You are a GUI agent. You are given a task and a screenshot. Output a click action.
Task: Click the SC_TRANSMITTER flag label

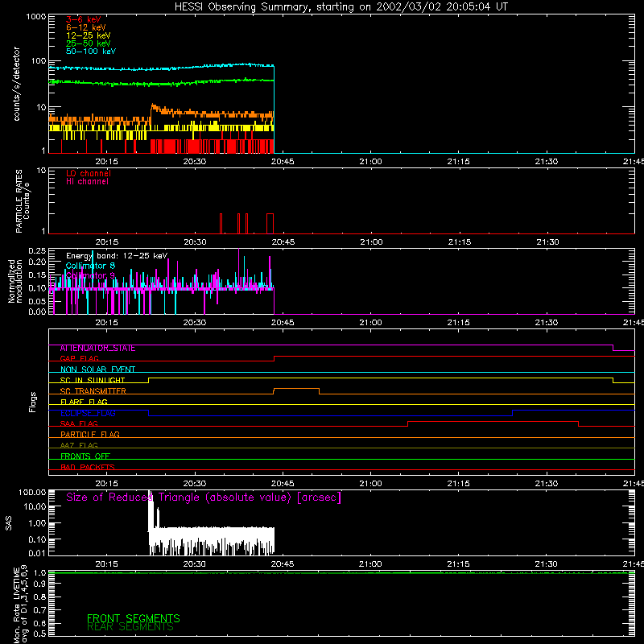tap(93, 391)
